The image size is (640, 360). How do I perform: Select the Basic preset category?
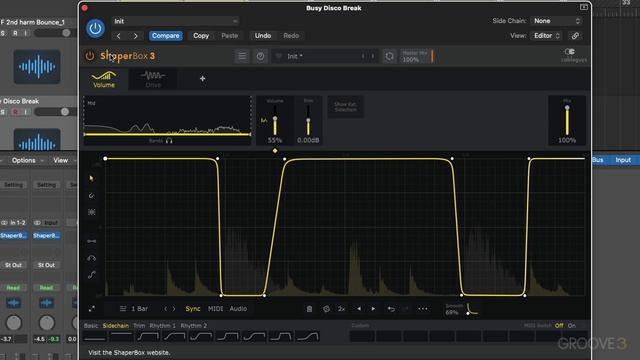pos(91,326)
